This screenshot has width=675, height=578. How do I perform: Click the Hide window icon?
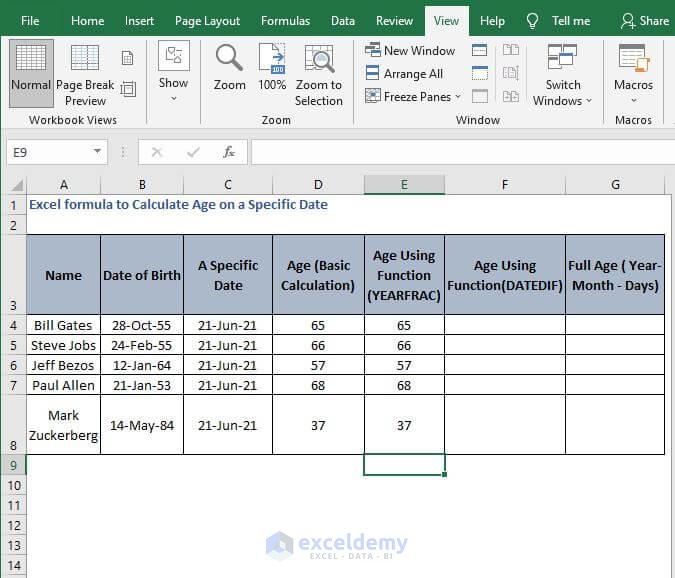point(480,74)
